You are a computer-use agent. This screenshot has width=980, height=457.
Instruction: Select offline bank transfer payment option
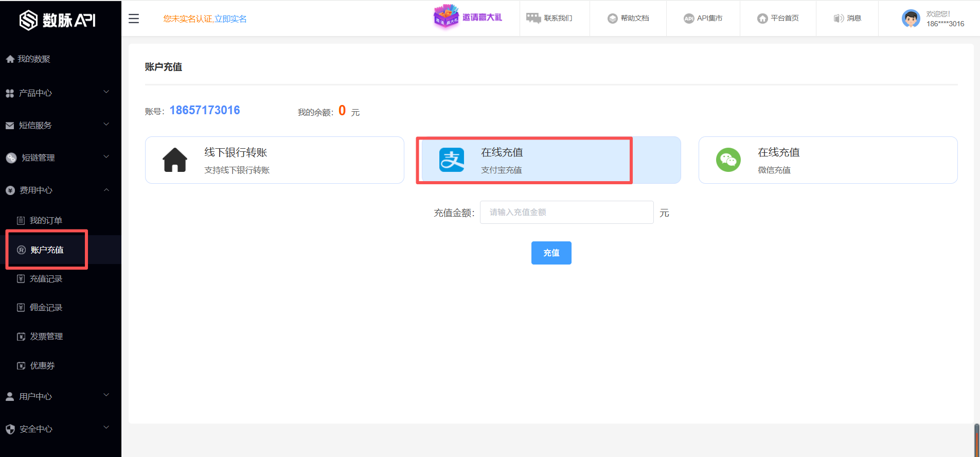274,160
